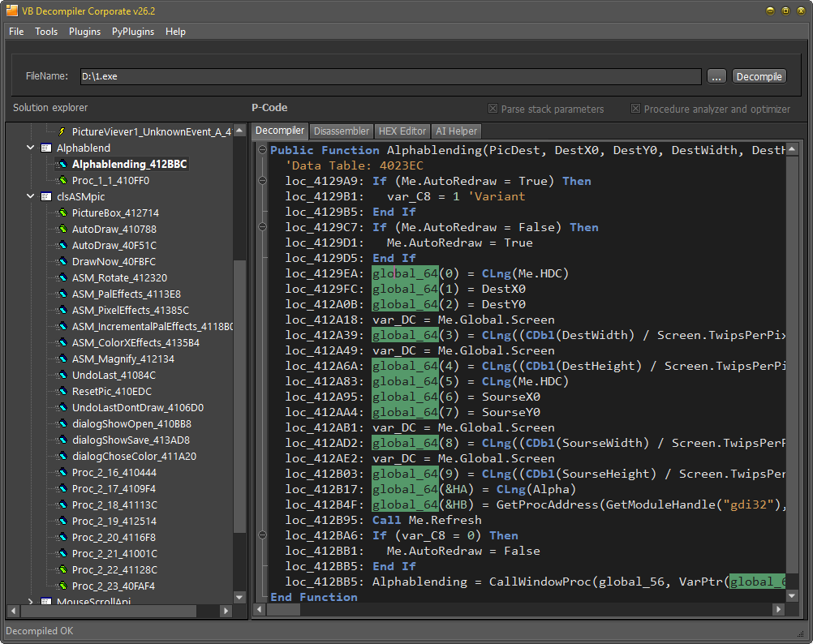Click the clsASMpic class icon

tap(46, 197)
